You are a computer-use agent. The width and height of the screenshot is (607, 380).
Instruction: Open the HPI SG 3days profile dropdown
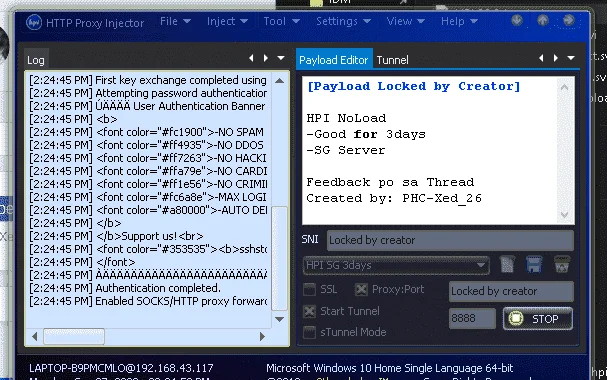396,265
